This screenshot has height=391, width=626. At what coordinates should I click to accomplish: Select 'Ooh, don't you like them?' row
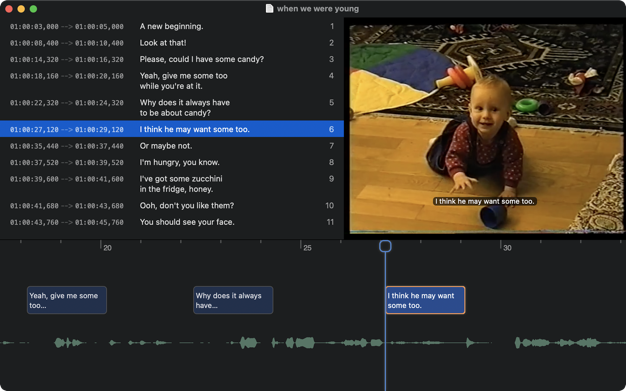pyautogui.click(x=172, y=205)
